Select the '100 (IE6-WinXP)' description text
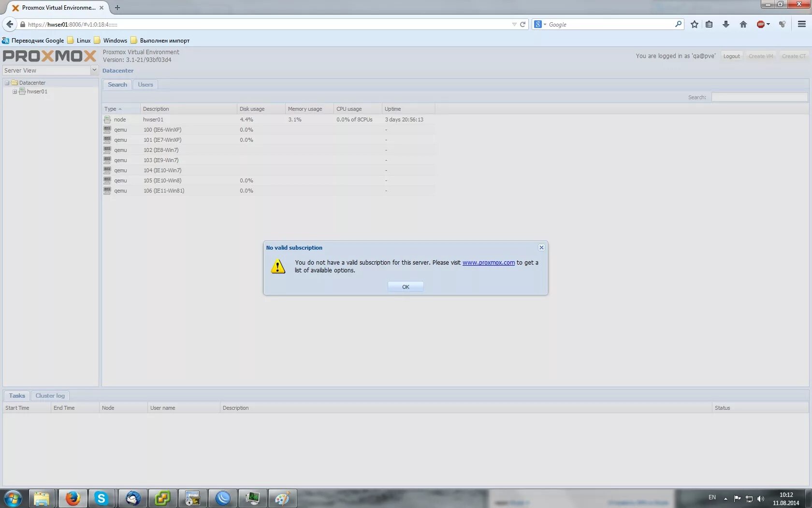Image resolution: width=812 pixels, height=508 pixels. pyautogui.click(x=162, y=130)
